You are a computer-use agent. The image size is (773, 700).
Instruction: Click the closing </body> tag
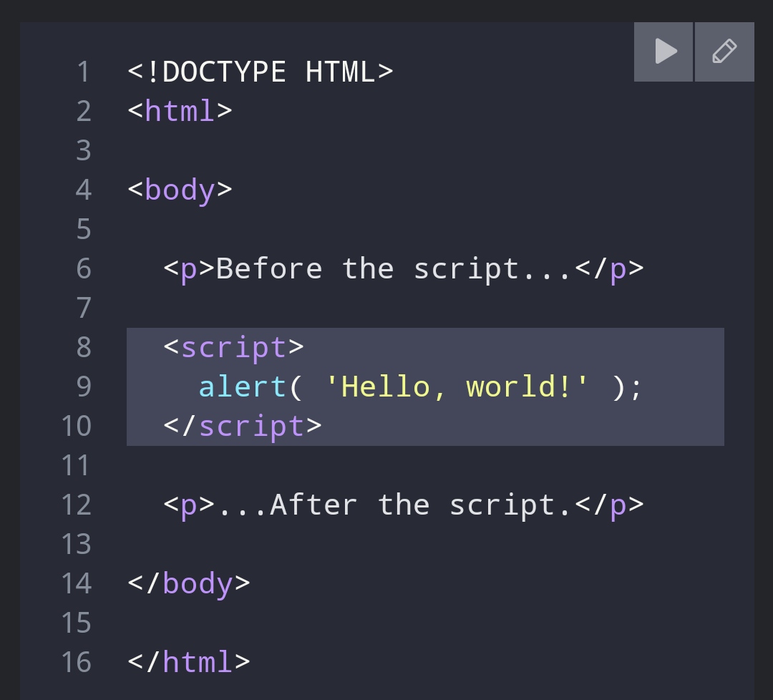point(188,583)
